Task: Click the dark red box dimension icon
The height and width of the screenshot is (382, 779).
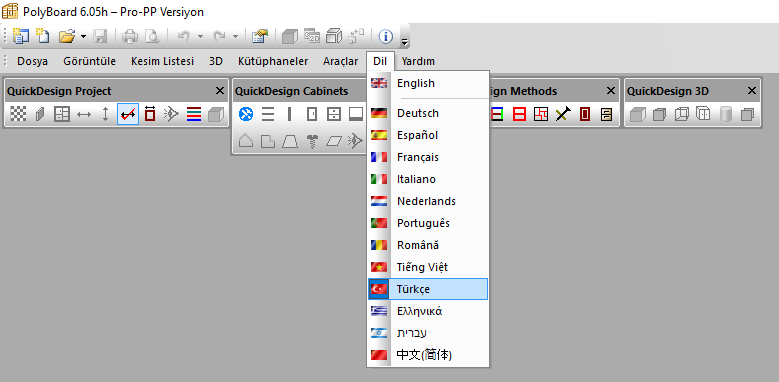Action: [x=150, y=114]
